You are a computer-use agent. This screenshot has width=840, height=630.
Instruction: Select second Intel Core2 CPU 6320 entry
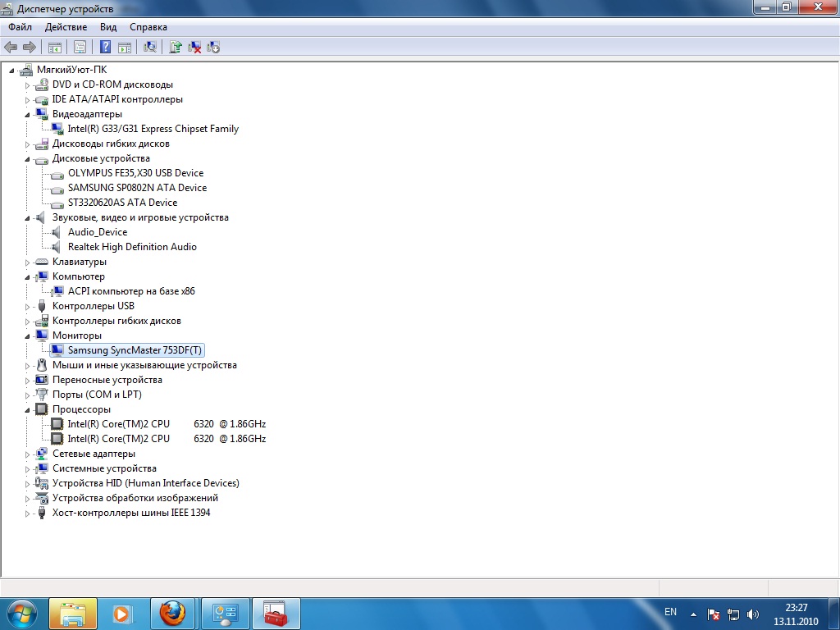pos(167,439)
